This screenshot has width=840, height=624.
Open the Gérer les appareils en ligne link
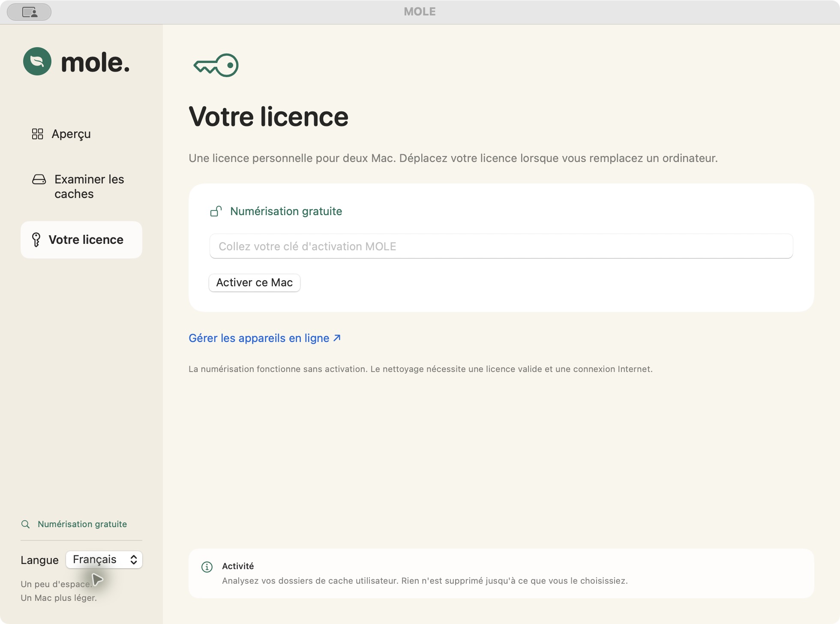click(x=264, y=338)
